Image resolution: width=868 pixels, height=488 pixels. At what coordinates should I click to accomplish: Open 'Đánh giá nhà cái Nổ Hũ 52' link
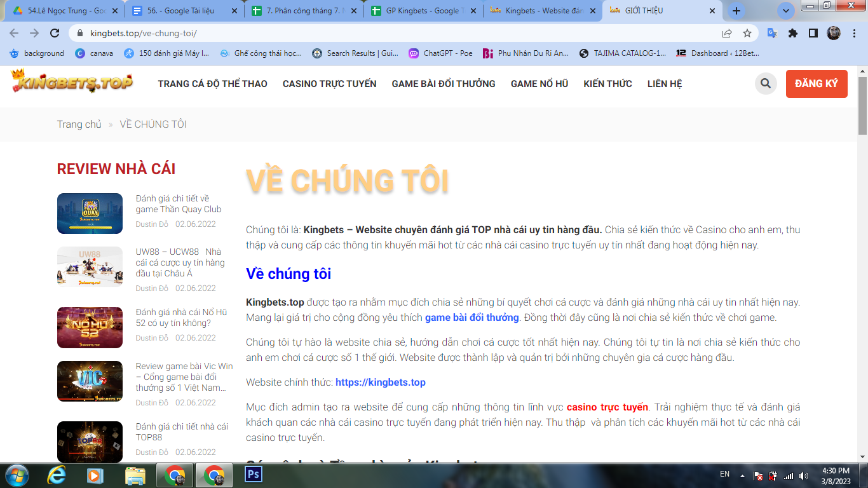click(181, 318)
